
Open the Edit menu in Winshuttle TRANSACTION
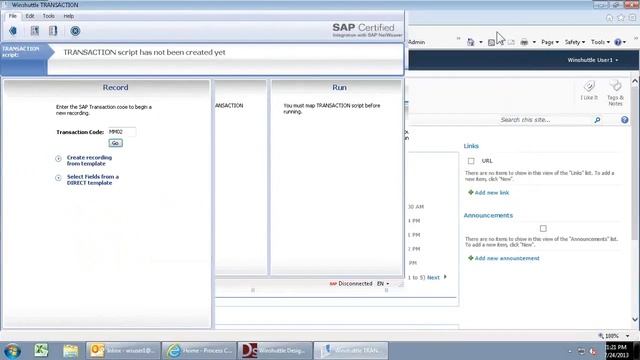30,16
